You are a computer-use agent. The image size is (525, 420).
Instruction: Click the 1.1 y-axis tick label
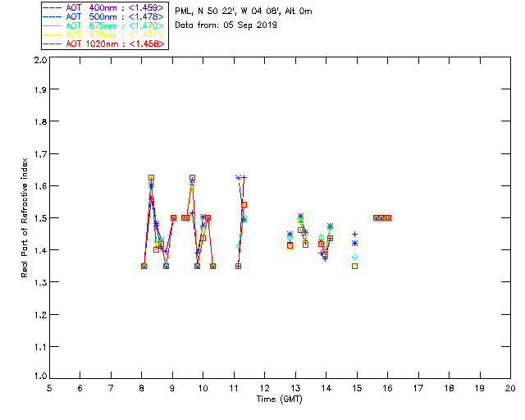point(40,347)
